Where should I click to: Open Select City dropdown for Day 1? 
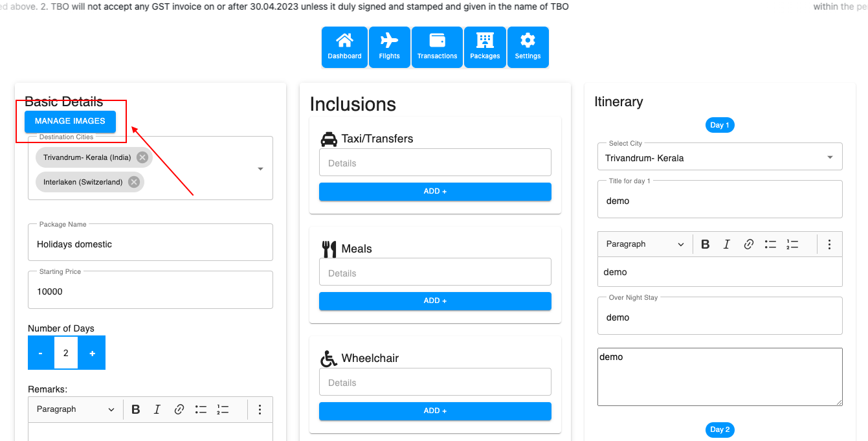(830, 157)
